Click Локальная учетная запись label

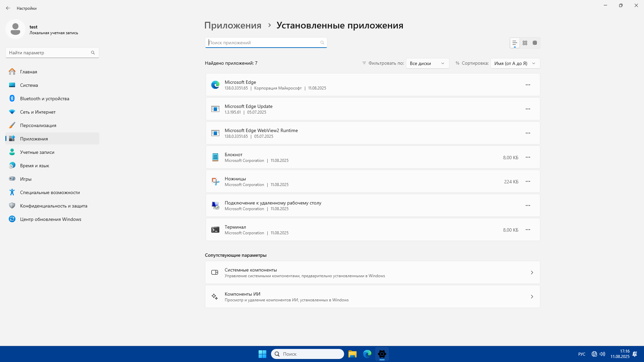click(x=54, y=33)
